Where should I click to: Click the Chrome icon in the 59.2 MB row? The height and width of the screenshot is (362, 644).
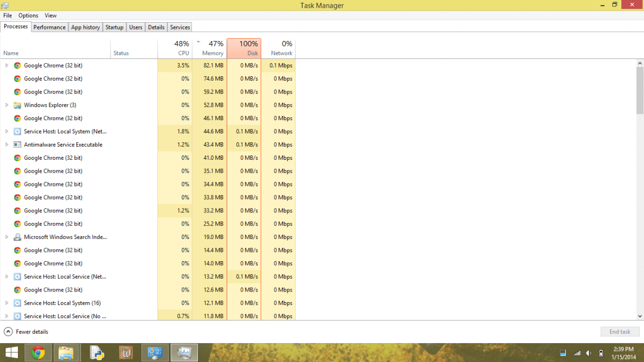[17, 92]
